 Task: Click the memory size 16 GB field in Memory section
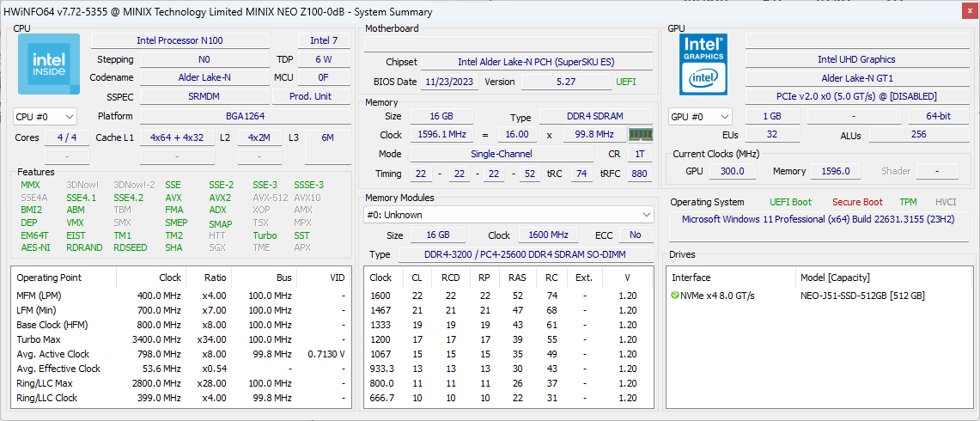point(441,116)
